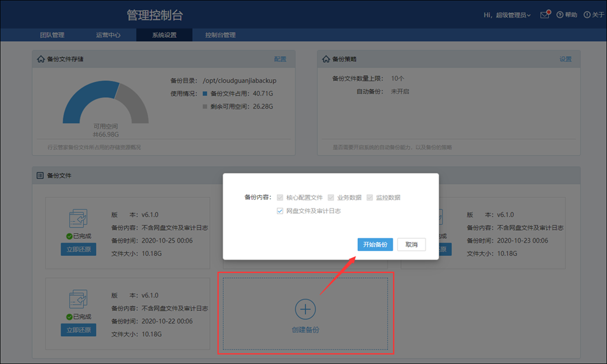The image size is (607, 364).
Task: Toggle the 业务数据 checkbox
Action: pos(331,198)
